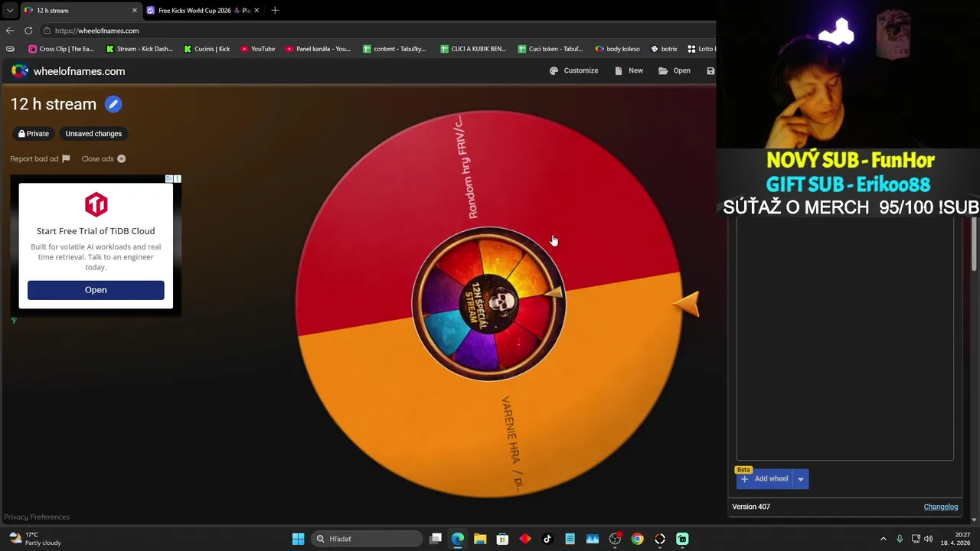Click the orange VARENIE HRA slice

(x=511, y=442)
